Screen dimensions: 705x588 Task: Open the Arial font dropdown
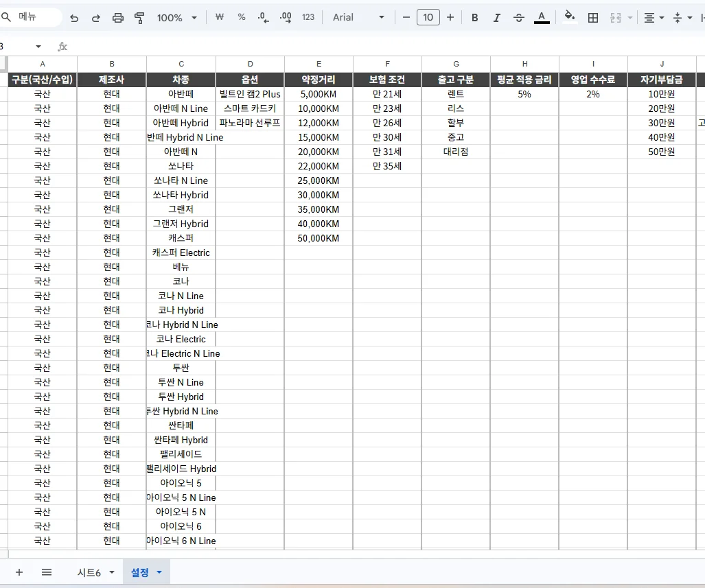point(358,17)
